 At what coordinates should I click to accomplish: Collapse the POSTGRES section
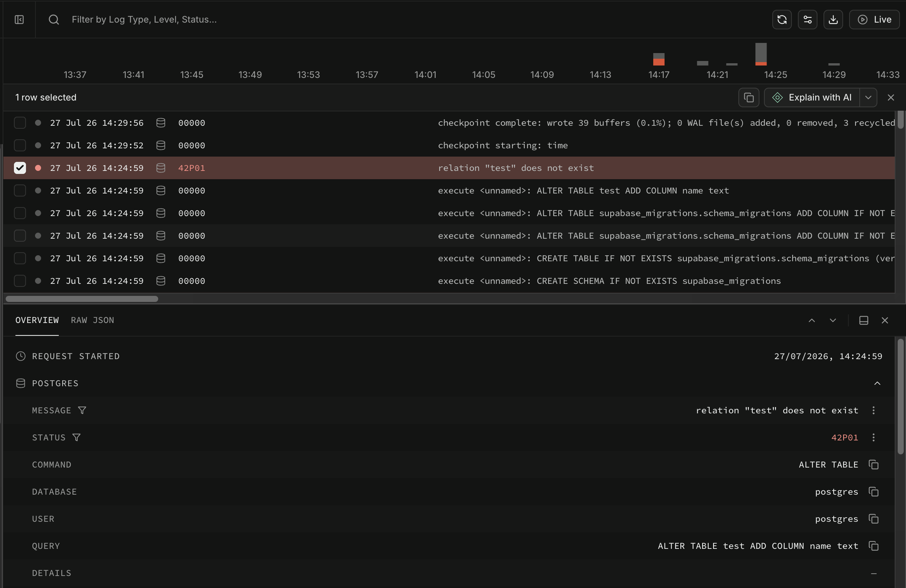877,383
